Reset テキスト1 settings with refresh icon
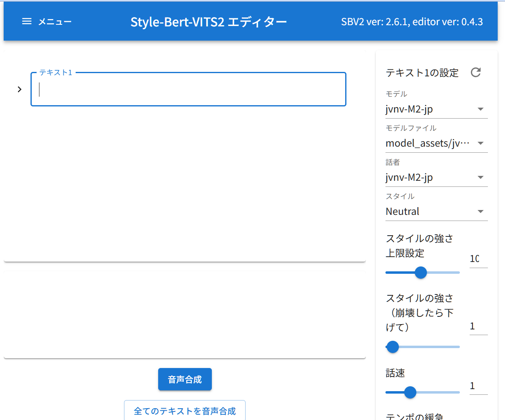505x420 pixels. point(476,72)
